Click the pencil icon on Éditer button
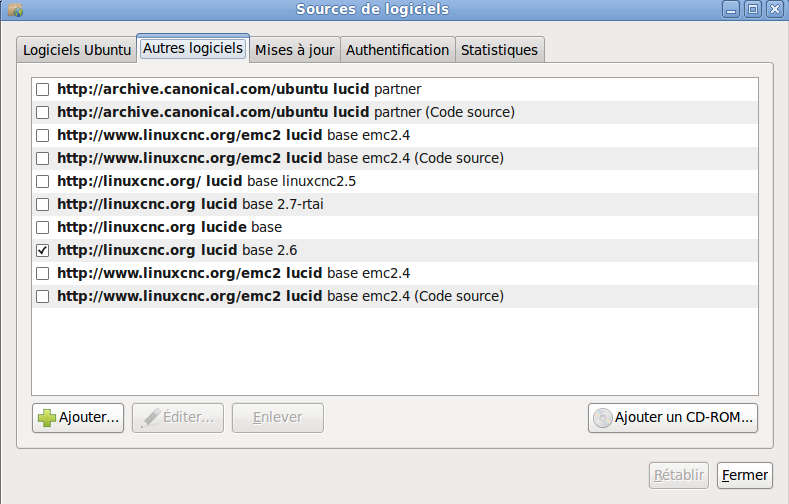This screenshot has width=789, height=504. point(150,418)
